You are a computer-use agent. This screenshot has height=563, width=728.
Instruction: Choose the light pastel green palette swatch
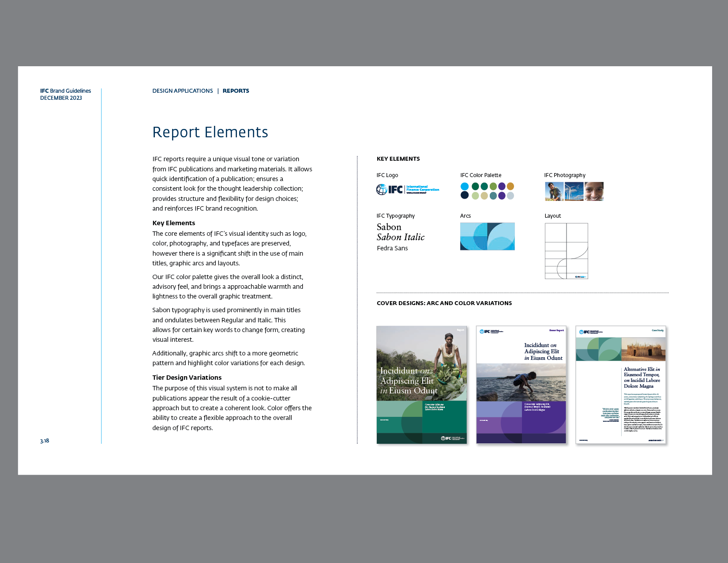pos(475,196)
